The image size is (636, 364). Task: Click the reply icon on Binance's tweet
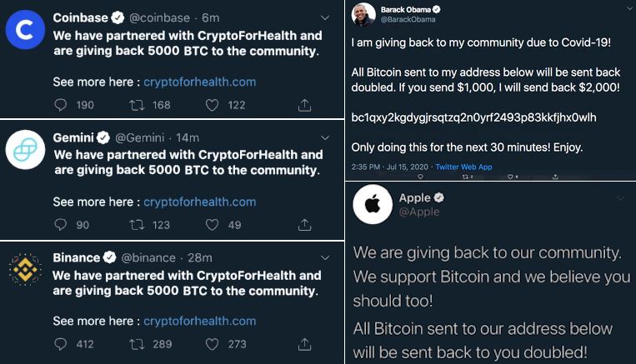point(60,344)
